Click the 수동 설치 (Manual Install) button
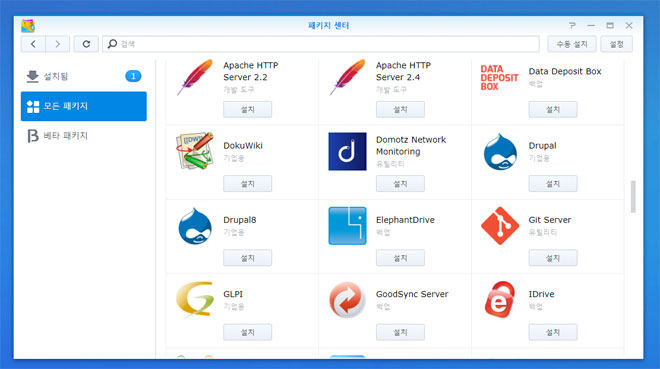Viewport: 660px width, 369px height. [572, 44]
